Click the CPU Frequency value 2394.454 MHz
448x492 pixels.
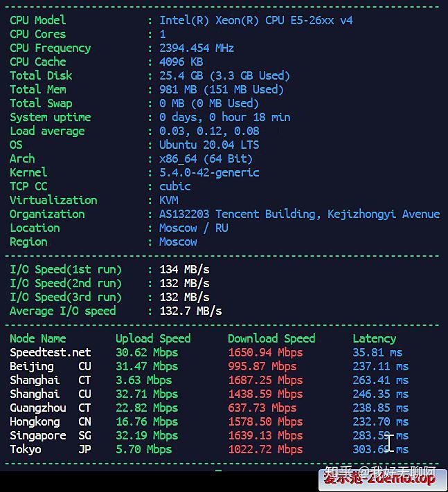pyautogui.click(x=197, y=48)
